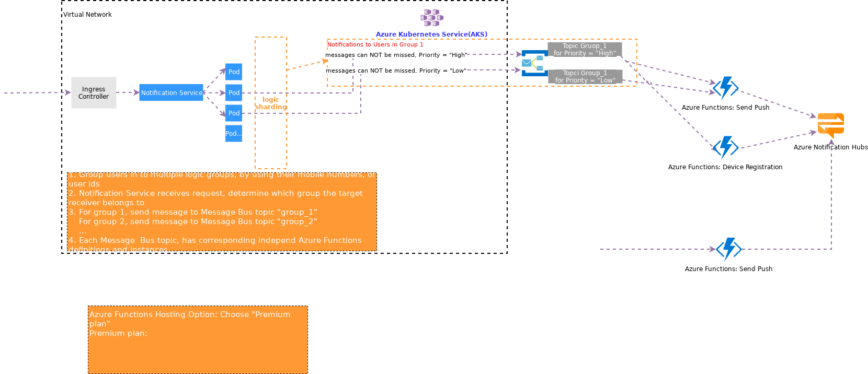The height and width of the screenshot is (374, 868).
Task: Click the Priority = "High" messages label
Action: pos(396,55)
